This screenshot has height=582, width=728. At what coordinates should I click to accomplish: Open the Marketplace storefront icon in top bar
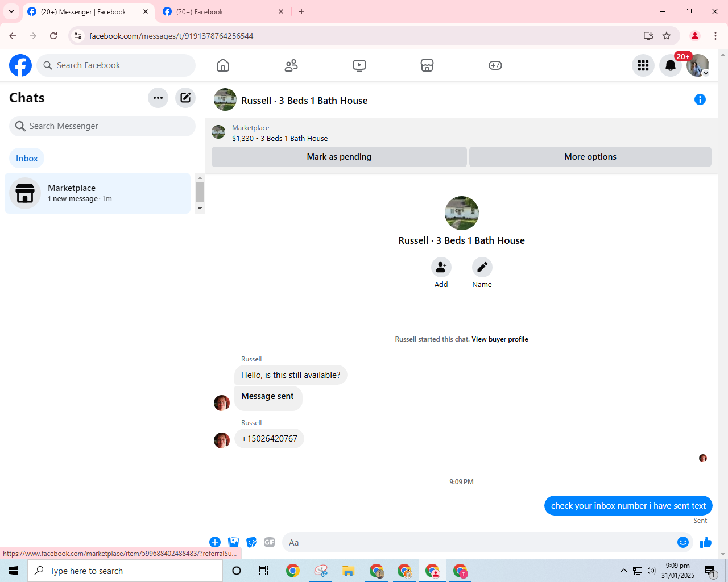[x=427, y=65]
